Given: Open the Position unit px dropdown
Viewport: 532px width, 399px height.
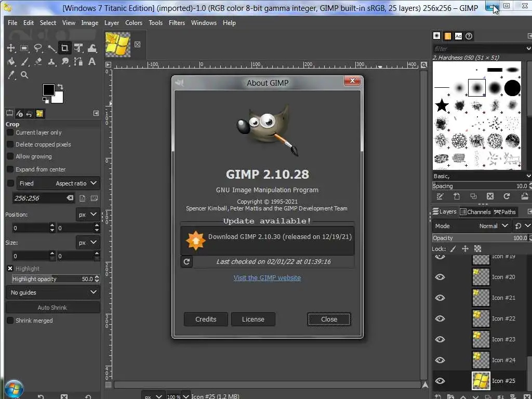Looking at the screenshot, I should tap(87, 215).
